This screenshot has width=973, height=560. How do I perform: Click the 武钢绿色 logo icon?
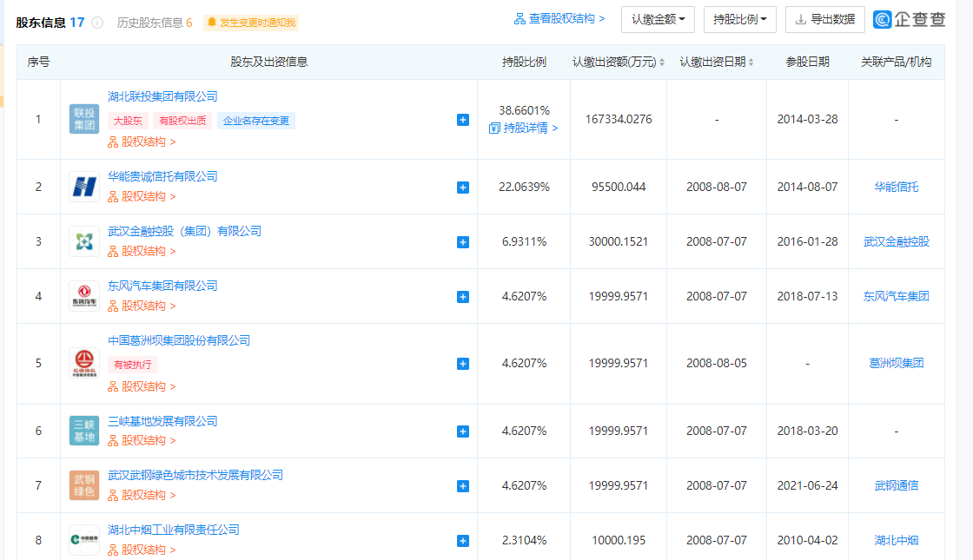pos(84,485)
